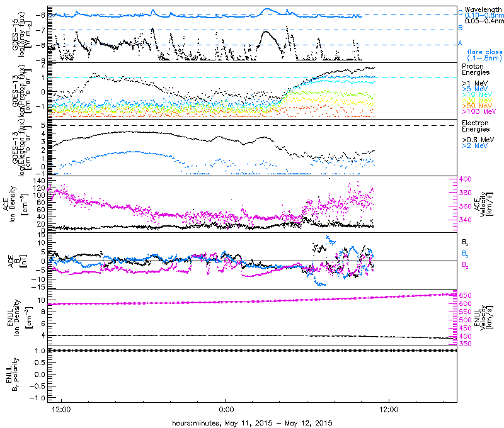Click the '>5 MeV' proton energy legend label

474,89
